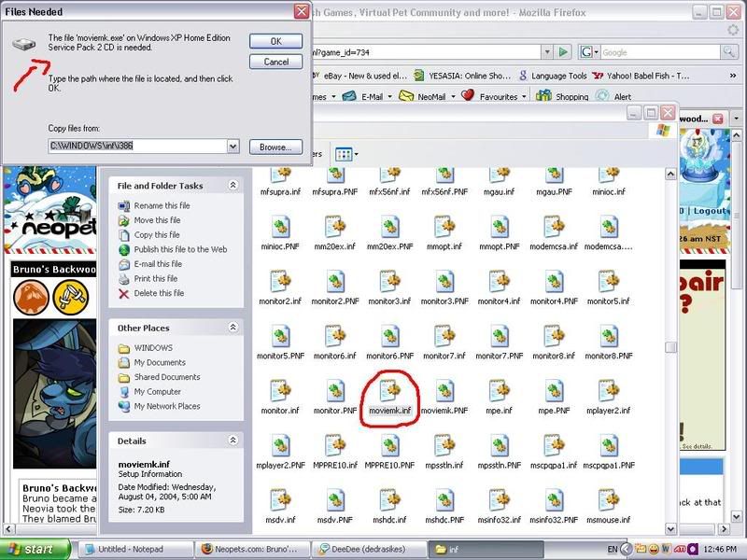The width and height of the screenshot is (747, 560).
Task: Select the moviemk.PNF file icon
Action: tap(444, 390)
